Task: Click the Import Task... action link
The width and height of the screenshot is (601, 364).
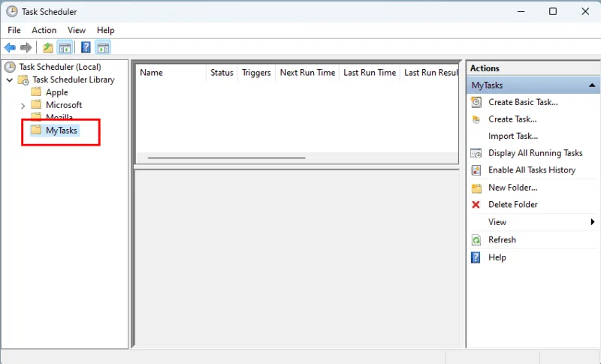Action: coord(512,136)
